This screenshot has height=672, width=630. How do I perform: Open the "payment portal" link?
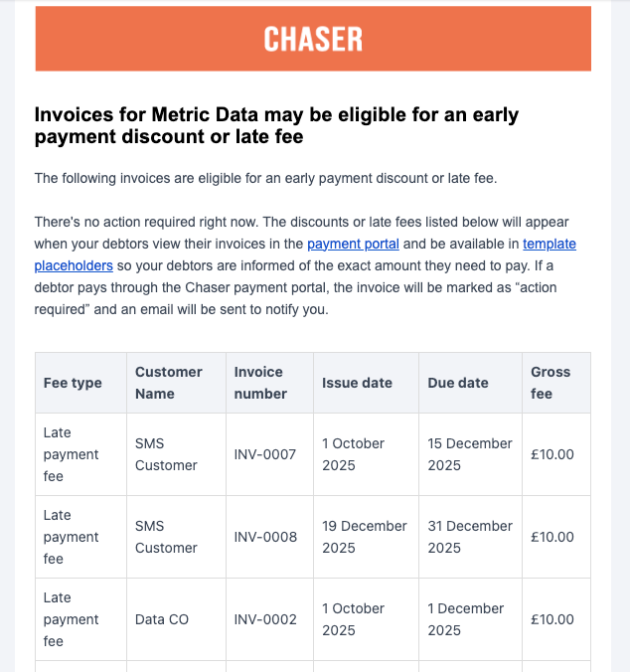click(x=353, y=244)
